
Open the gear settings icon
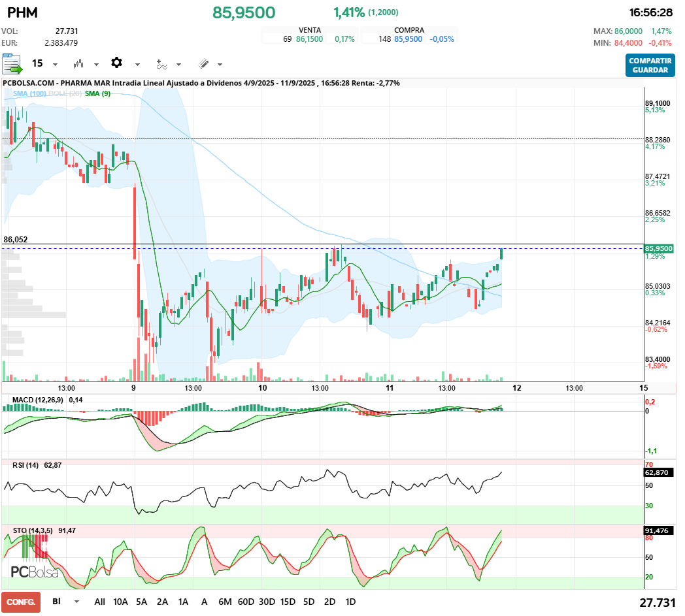tap(116, 63)
